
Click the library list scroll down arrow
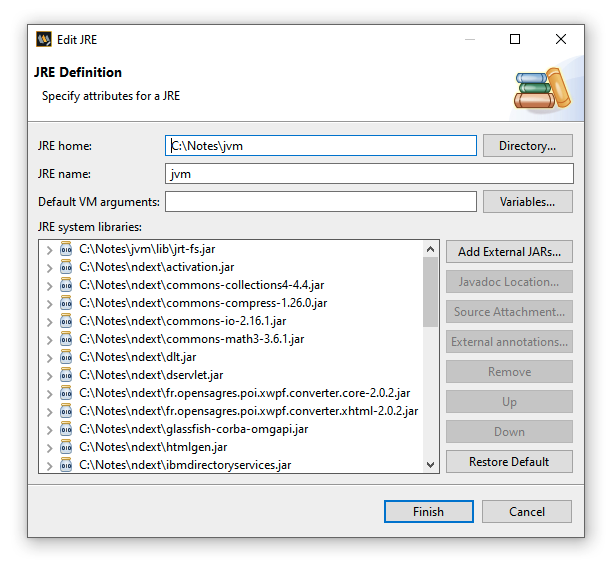coord(431,465)
